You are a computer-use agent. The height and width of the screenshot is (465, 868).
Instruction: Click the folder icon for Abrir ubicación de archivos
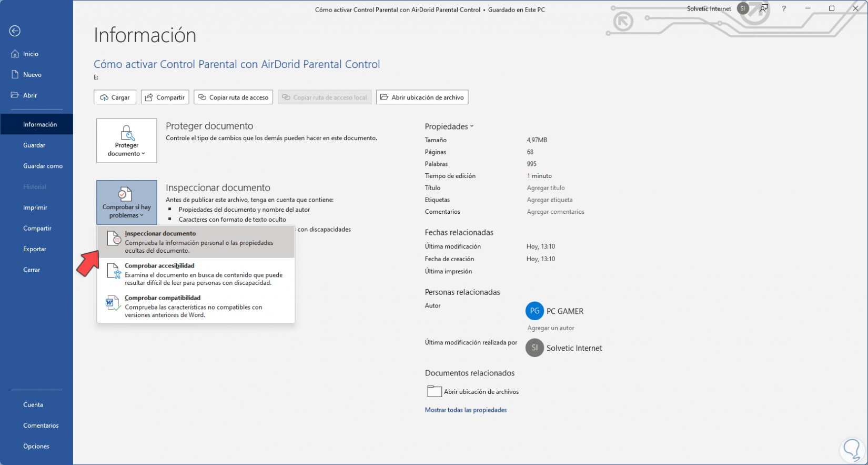434,391
